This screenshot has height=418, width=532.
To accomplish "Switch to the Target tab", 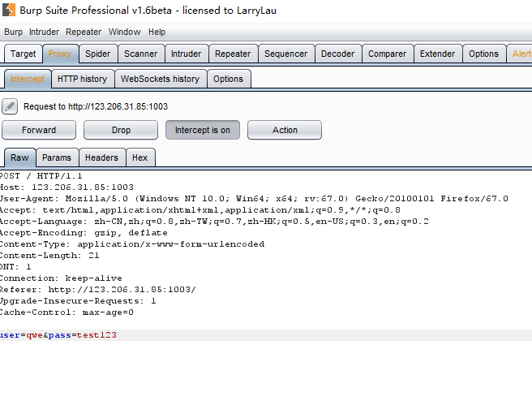I will coord(23,54).
